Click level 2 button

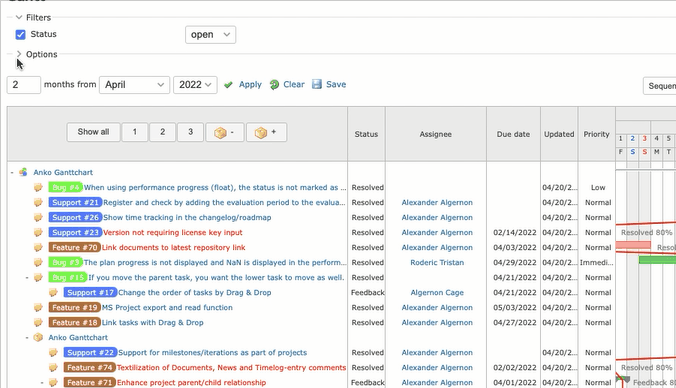point(163,132)
